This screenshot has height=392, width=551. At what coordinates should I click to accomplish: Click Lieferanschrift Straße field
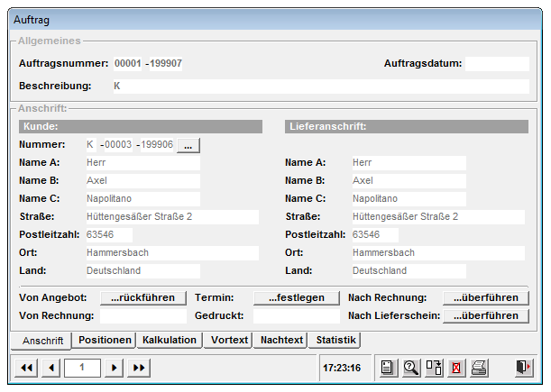tap(438, 217)
